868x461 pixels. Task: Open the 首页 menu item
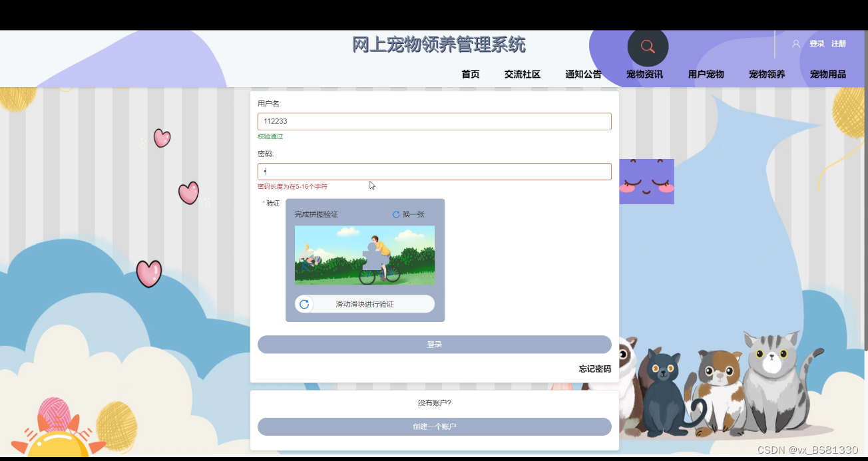471,75
